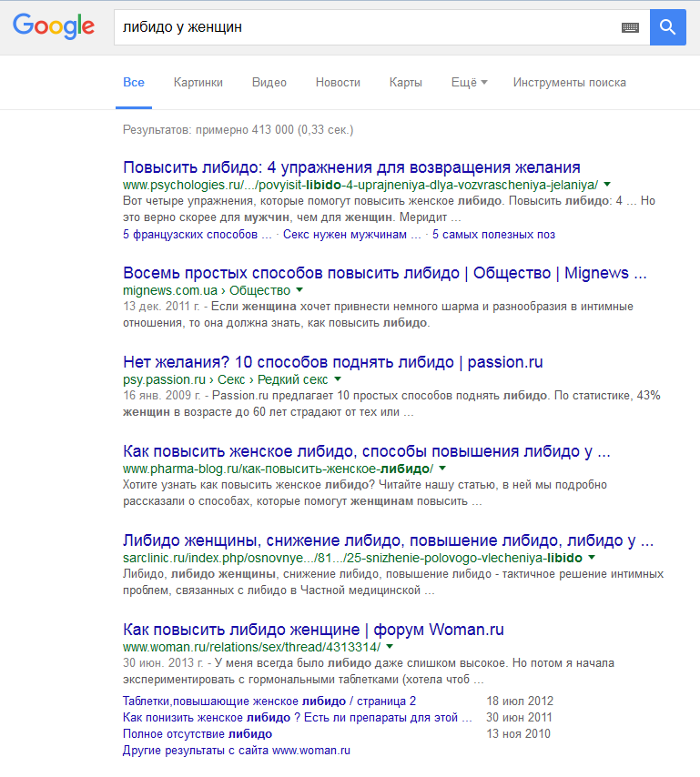Screen dimensions: 700x777
Task: Open sitelink "5 французских способов ..."
Action: click(198, 235)
